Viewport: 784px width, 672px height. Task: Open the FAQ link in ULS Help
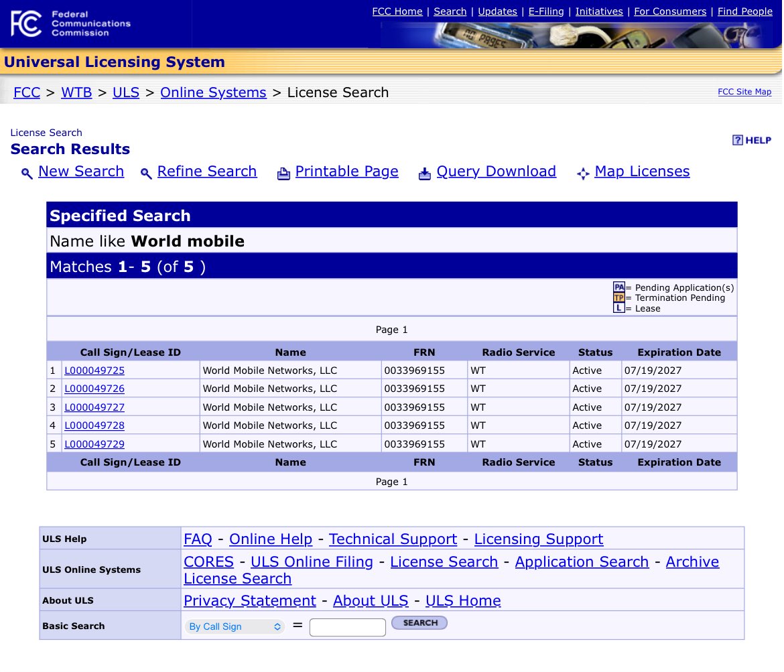click(x=198, y=539)
